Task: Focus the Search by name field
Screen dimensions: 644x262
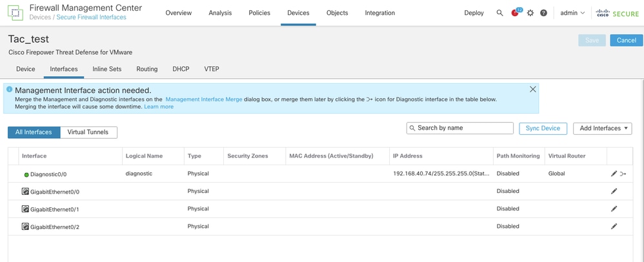Action: tap(460, 128)
